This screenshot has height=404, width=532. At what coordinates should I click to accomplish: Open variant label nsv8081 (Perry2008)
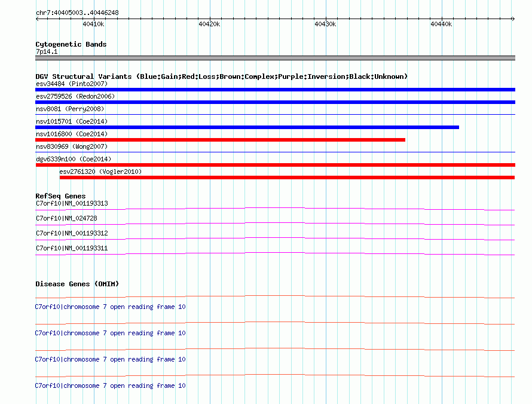click(x=70, y=109)
